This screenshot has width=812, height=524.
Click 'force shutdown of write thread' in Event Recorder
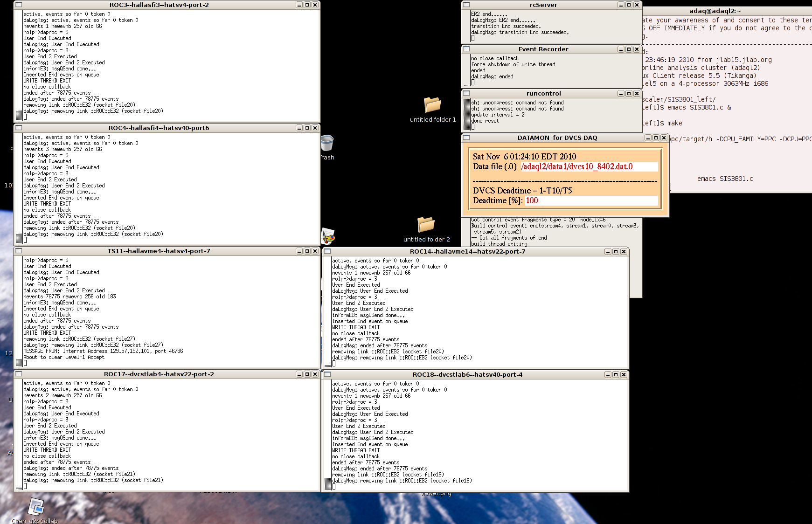(513, 64)
